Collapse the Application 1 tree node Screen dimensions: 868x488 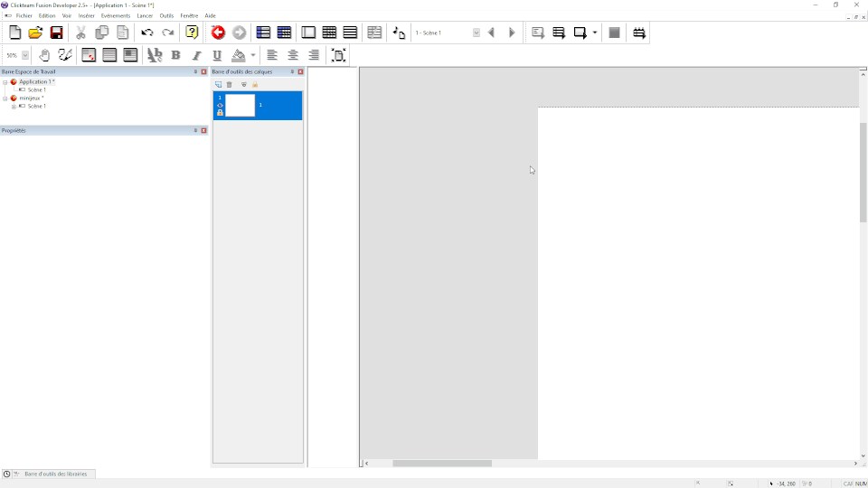[5, 82]
